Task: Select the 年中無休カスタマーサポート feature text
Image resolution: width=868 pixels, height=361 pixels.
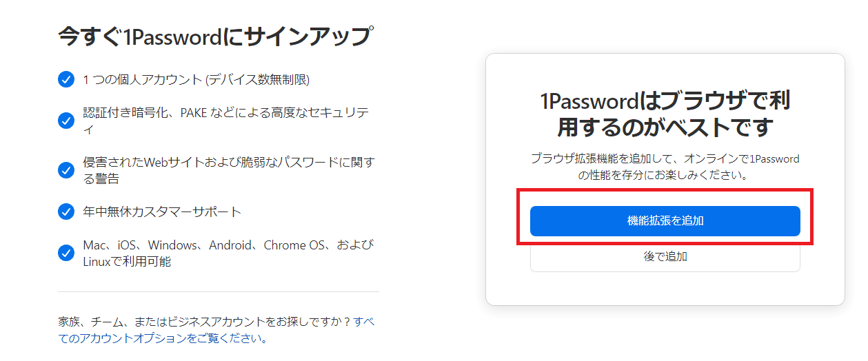Action: coord(162,212)
